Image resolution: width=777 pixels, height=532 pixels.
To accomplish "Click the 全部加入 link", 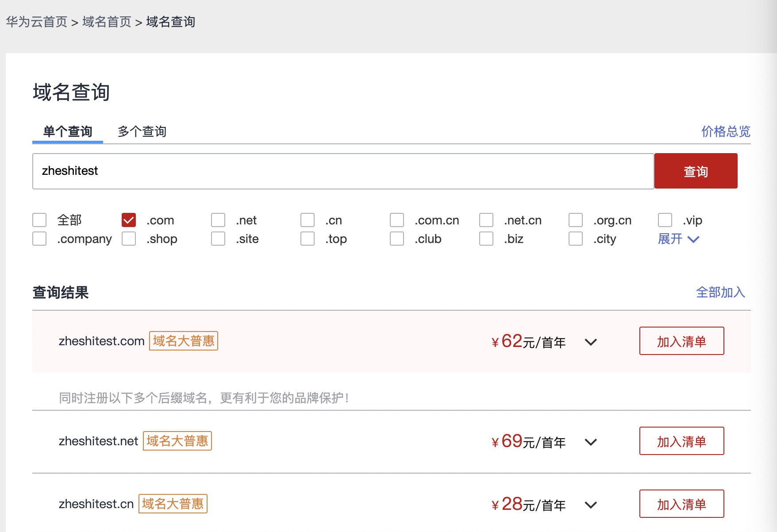I will (720, 292).
